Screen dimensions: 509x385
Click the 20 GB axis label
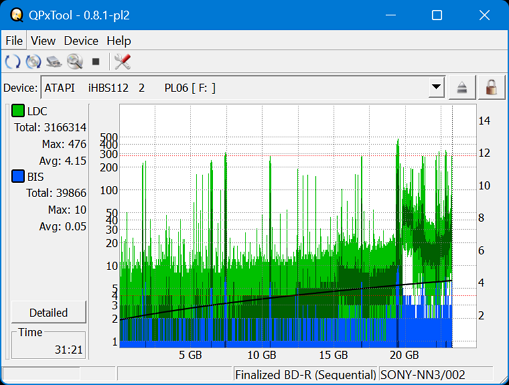[x=404, y=355]
